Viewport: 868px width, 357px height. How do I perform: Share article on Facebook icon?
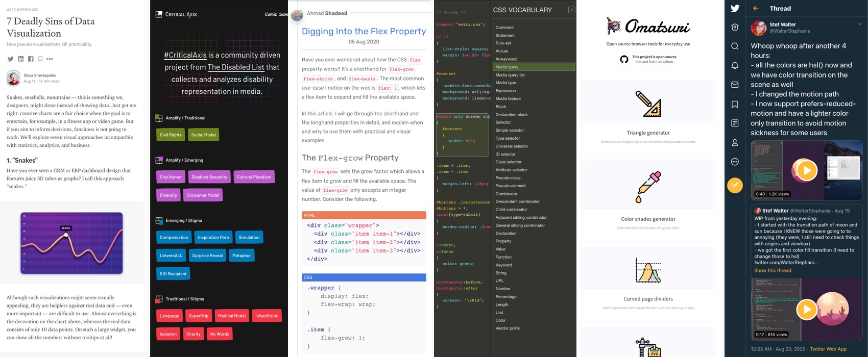click(x=31, y=59)
